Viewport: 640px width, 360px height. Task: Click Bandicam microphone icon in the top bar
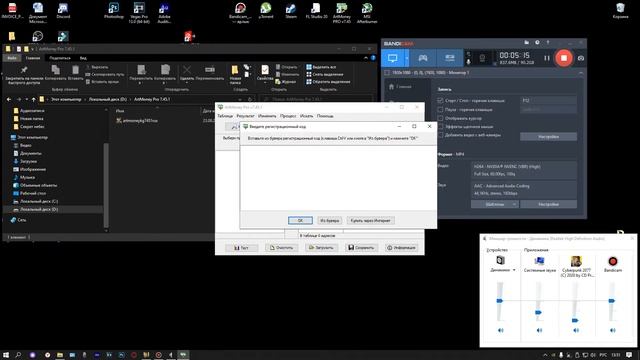[468, 61]
